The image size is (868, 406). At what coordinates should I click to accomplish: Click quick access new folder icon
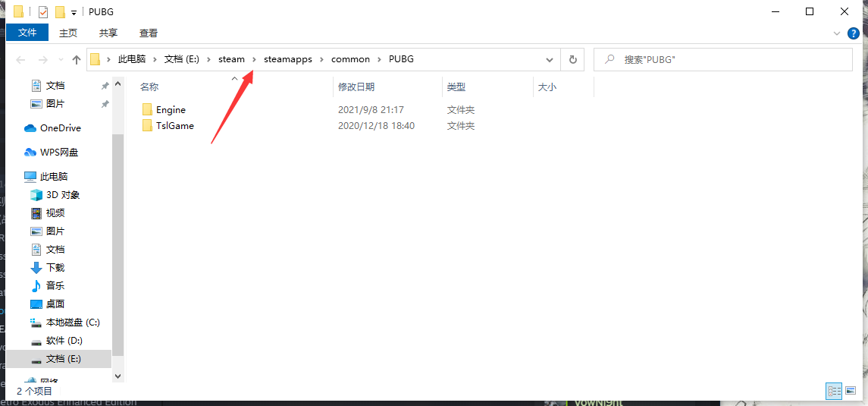pos(61,11)
